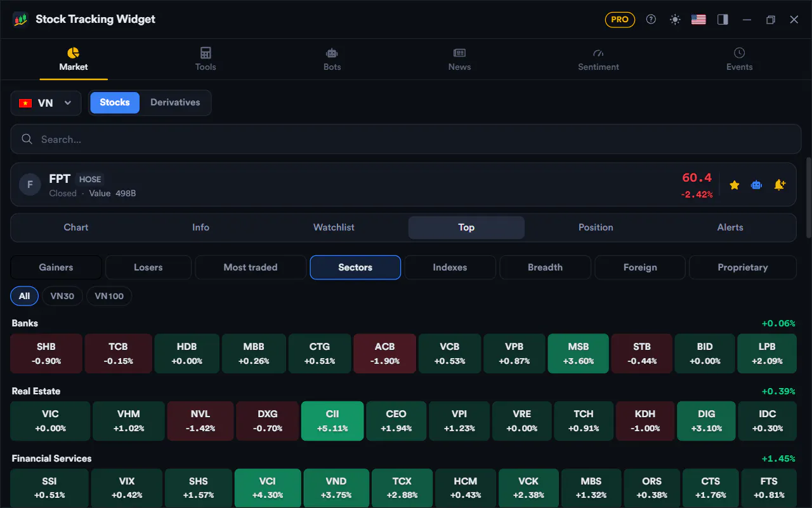The width and height of the screenshot is (812, 508).
Task: Switch to the Watchlist sub-tab
Action: click(334, 227)
